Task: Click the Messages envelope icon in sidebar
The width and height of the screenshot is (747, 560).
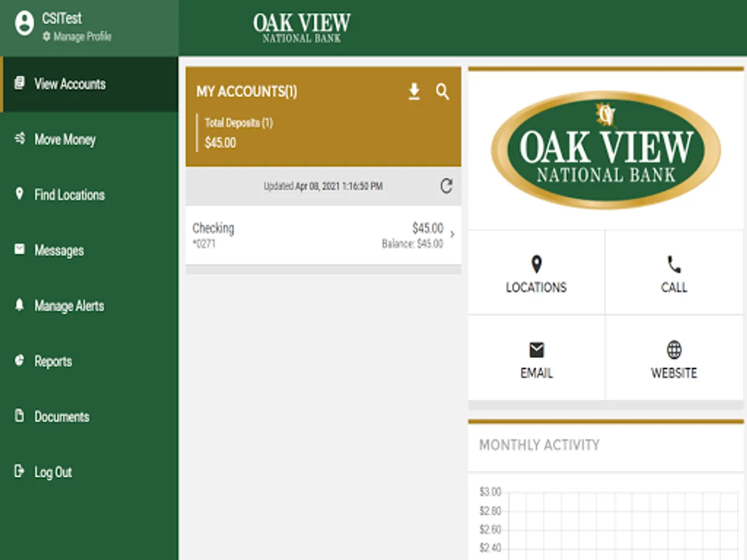Action: click(x=20, y=249)
